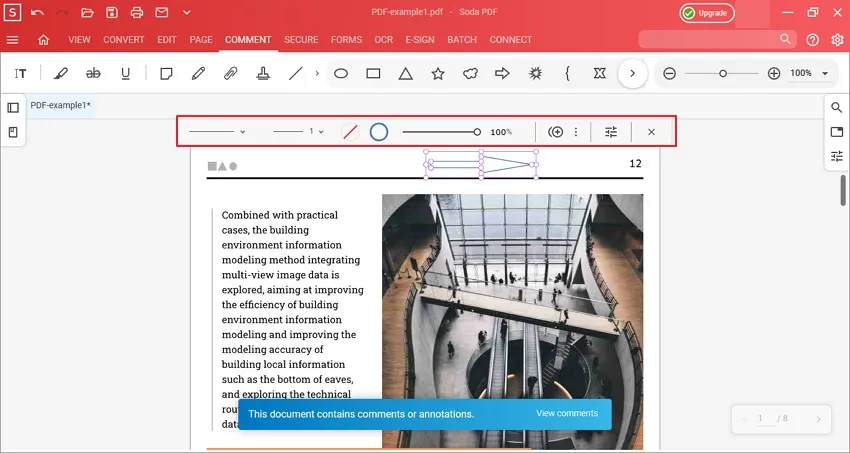Select the Starburst shape tool
This screenshot has width=850, height=453.
[x=535, y=73]
